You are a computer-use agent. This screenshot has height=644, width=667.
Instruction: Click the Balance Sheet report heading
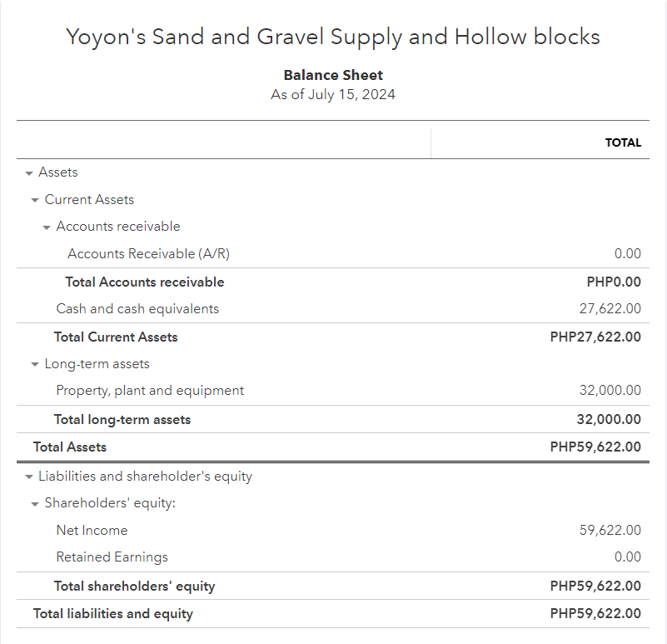point(333,76)
